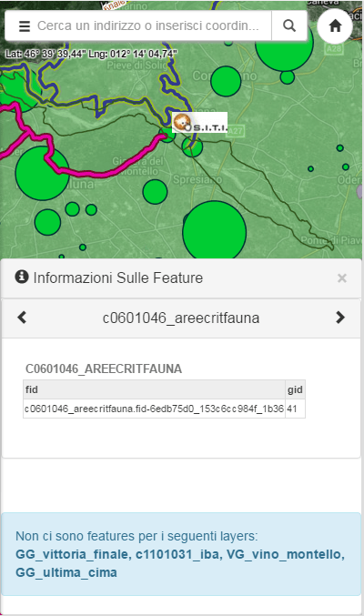364x616 pixels.
Task: Click the S.I.T.I. logo marker on map
Action: point(199,122)
